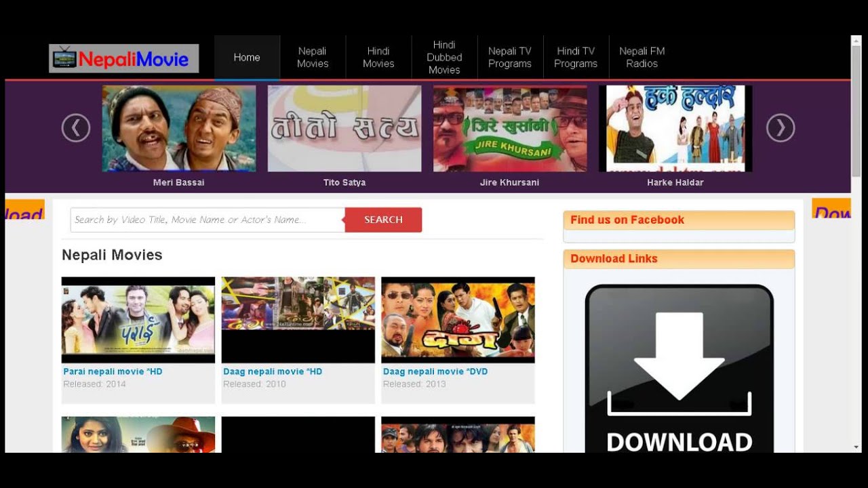The height and width of the screenshot is (488, 868).
Task: Click the video title search field
Action: coord(208,220)
